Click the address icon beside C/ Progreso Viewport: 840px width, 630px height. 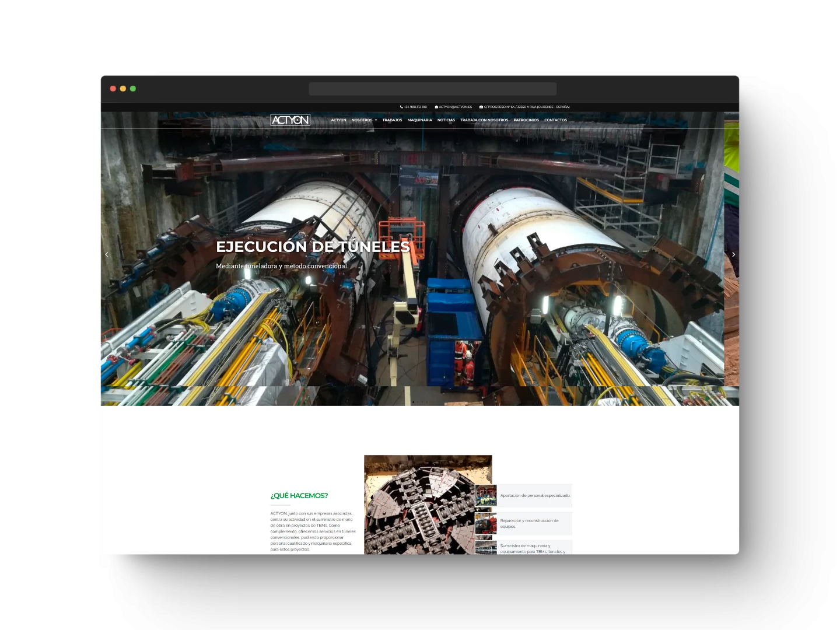(x=481, y=107)
